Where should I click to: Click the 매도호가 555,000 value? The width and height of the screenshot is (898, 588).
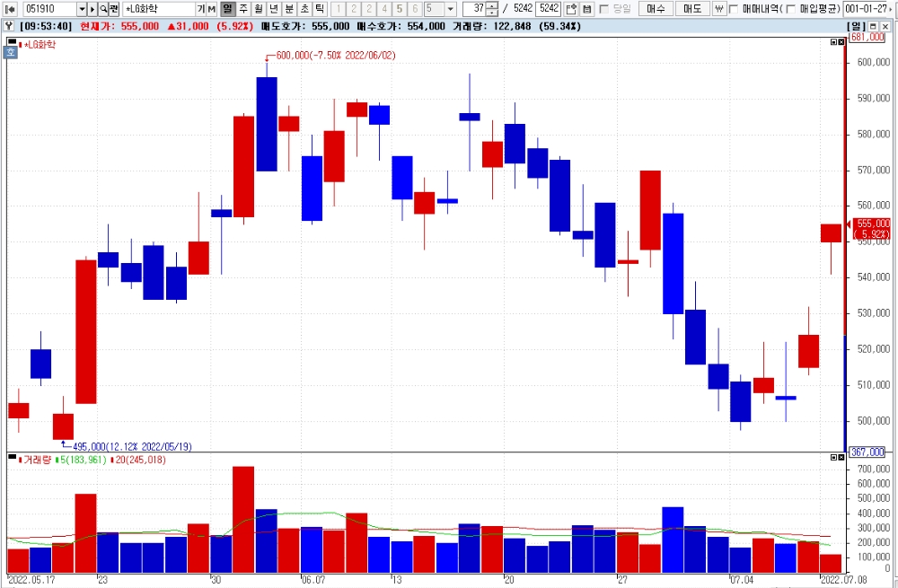[x=330, y=26]
